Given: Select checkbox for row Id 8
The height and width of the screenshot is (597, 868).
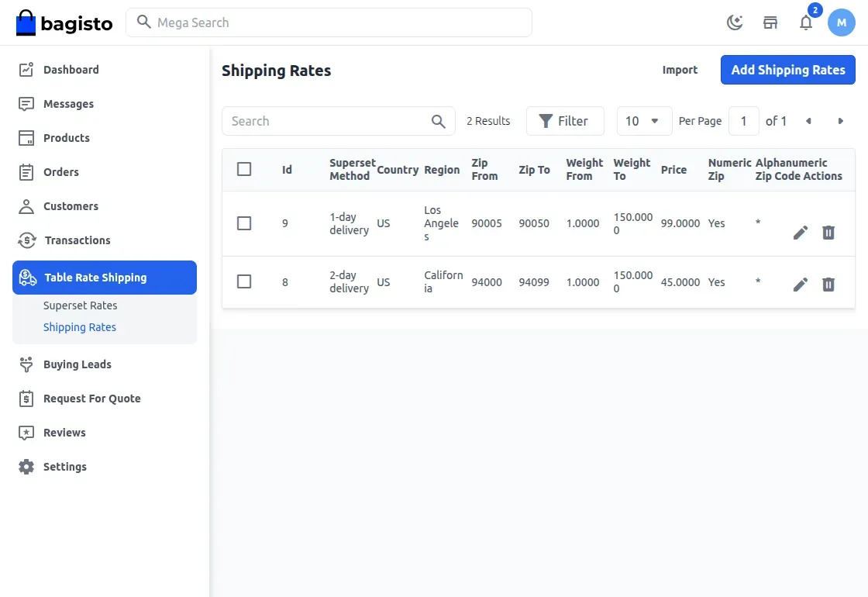Looking at the screenshot, I should pyautogui.click(x=244, y=281).
